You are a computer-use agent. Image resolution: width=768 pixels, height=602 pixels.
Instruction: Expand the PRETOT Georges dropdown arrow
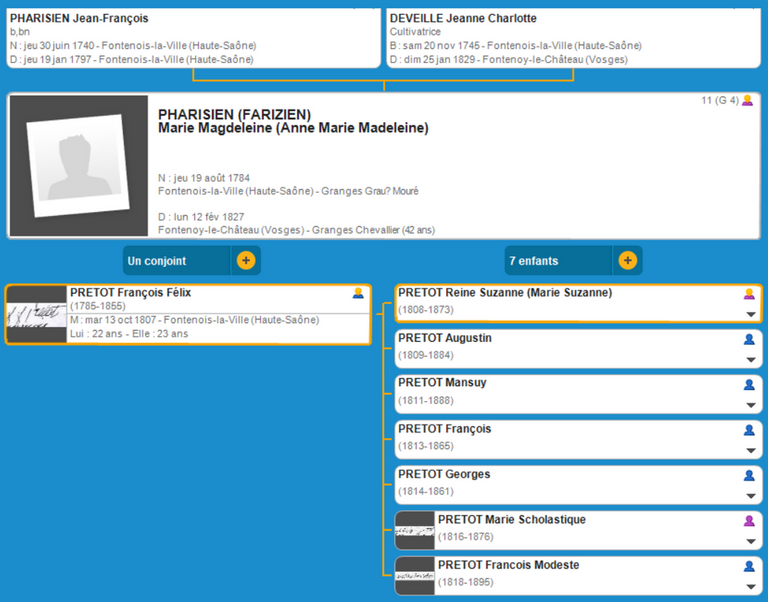tap(750, 496)
